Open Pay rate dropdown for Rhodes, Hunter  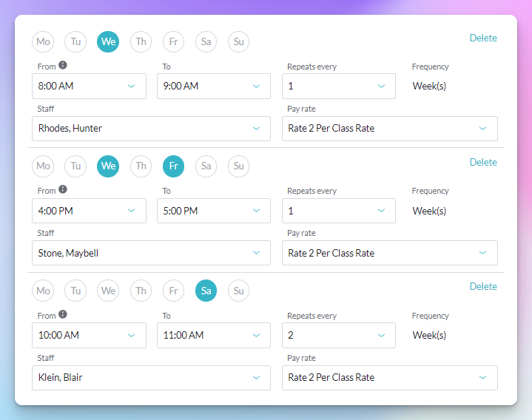[390, 129]
